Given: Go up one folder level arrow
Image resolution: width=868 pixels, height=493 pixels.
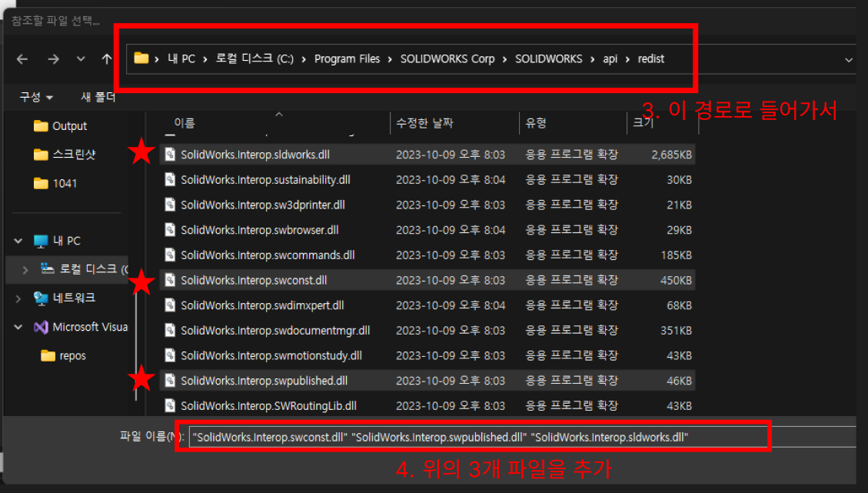Looking at the screenshot, I should coord(106,58).
